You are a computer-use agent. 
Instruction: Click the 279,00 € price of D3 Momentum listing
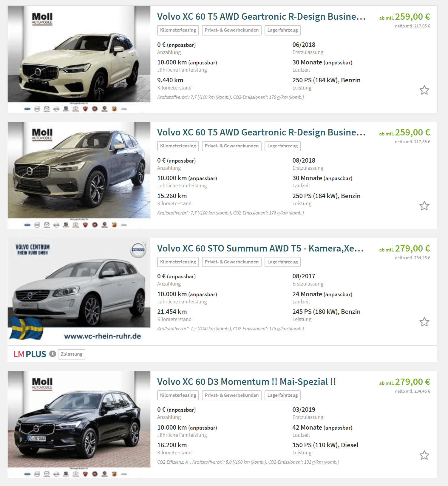pos(413,382)
